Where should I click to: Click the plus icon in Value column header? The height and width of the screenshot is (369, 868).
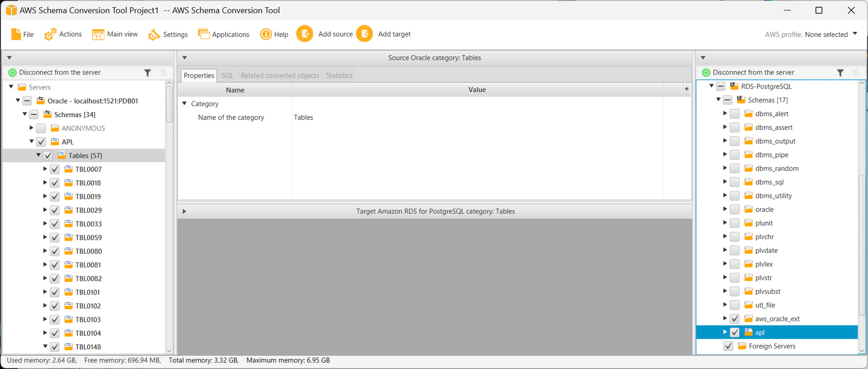[x=686, y=89]
